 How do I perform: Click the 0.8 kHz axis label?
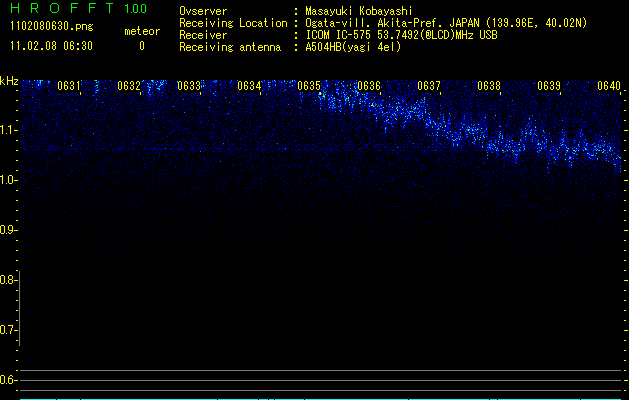tap(7, 280)
